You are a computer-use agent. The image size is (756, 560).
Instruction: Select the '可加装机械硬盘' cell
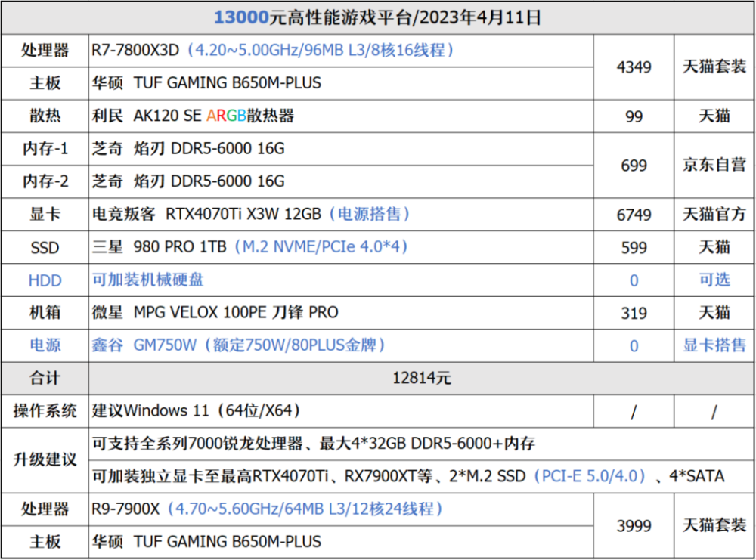(x=341, y=280)
